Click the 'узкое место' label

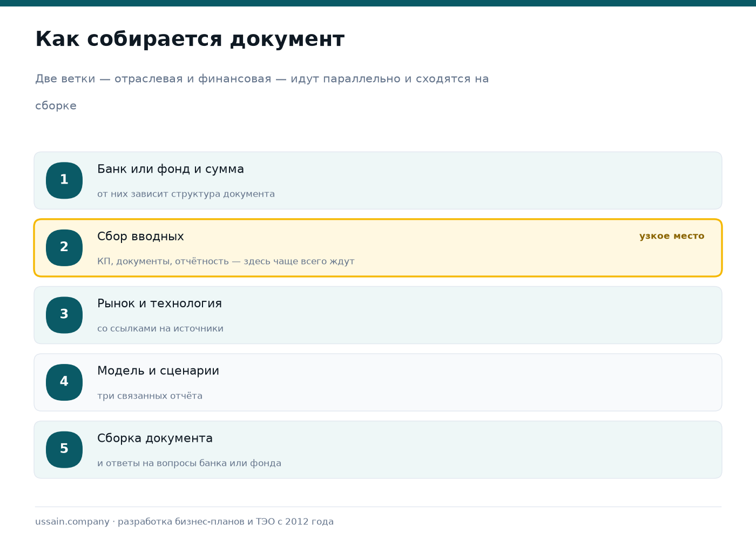pyautogui.click(x=672, y=236)
